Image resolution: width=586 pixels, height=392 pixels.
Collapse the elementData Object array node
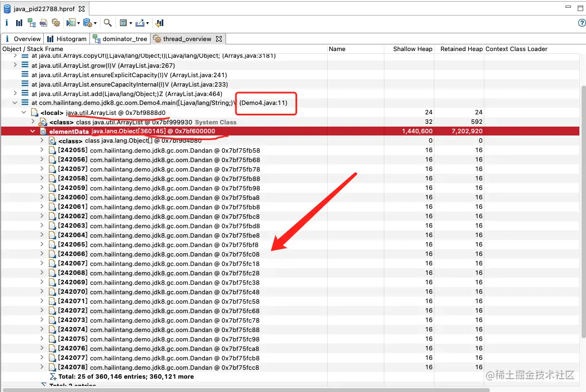33,131
